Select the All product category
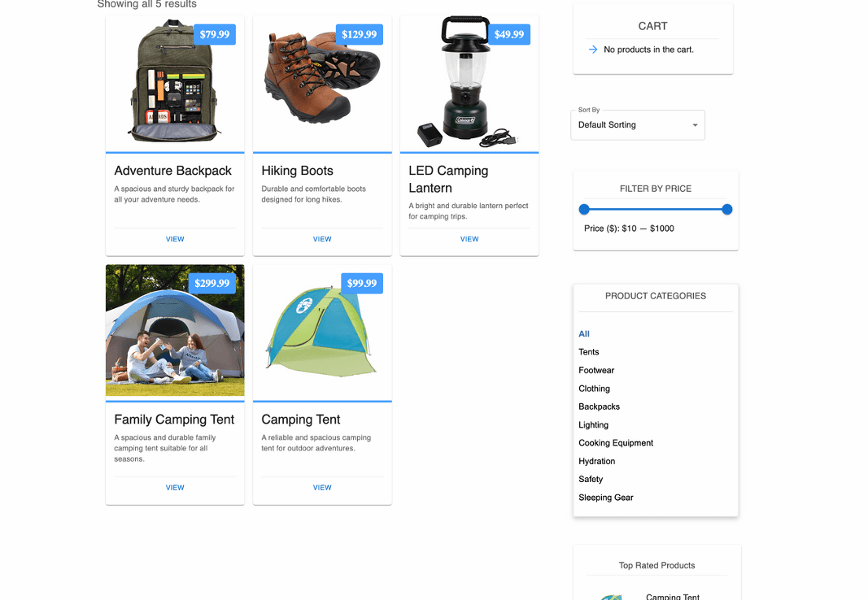The height and width of the screenshot is (600, 868). click(584, 334)
